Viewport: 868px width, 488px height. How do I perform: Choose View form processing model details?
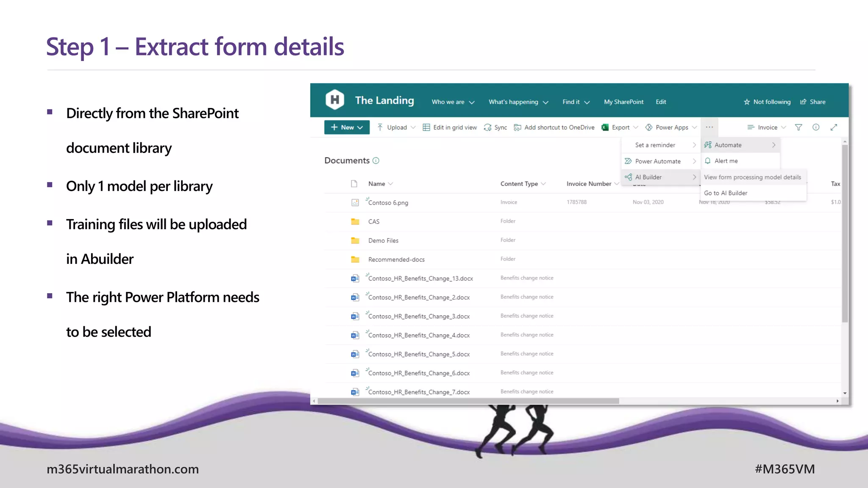pos(752,177)
